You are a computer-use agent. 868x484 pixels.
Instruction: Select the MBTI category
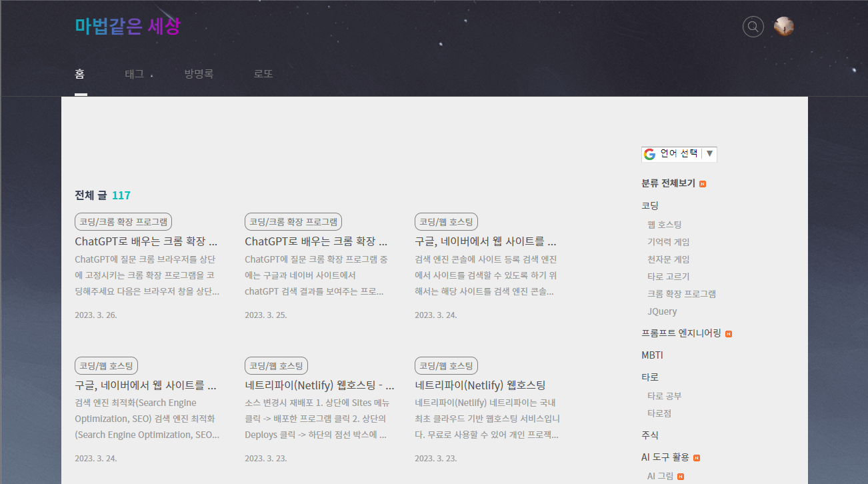pyautogui.click(x=652, y=355)
